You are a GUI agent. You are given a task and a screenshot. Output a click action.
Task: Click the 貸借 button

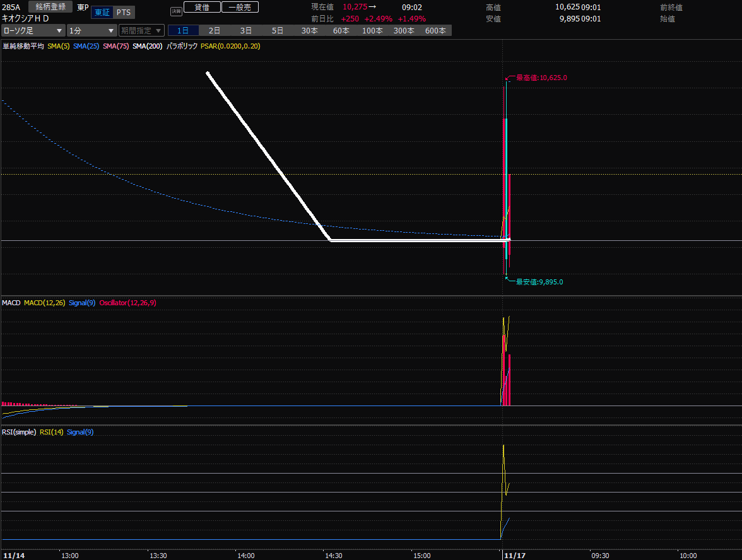202,7
